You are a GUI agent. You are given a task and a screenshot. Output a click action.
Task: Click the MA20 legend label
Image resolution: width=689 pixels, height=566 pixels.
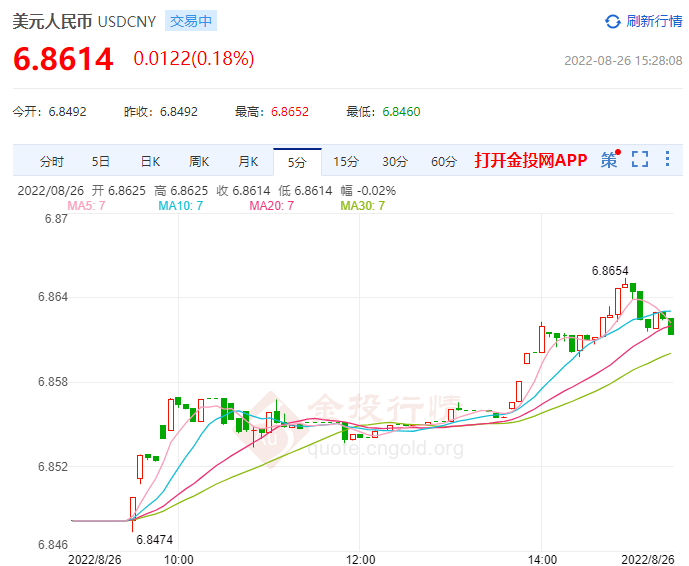pos(272,206)
